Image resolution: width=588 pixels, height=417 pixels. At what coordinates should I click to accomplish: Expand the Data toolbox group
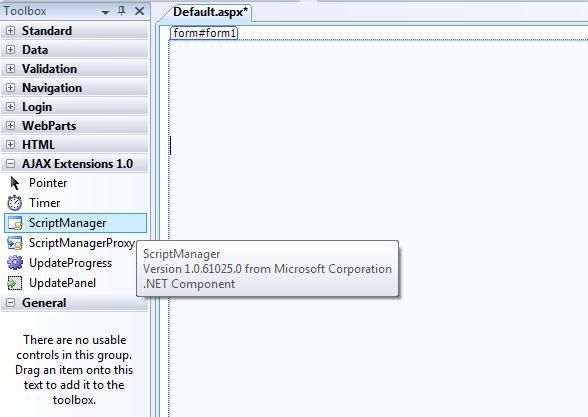(10, 50)
